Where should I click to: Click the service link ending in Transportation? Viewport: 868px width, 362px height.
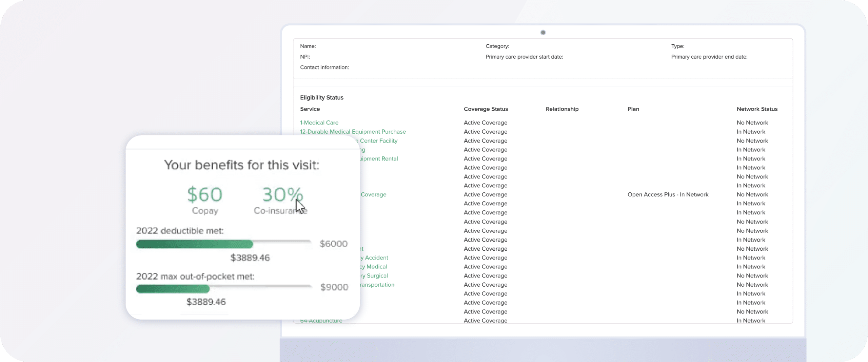(377, 285)
